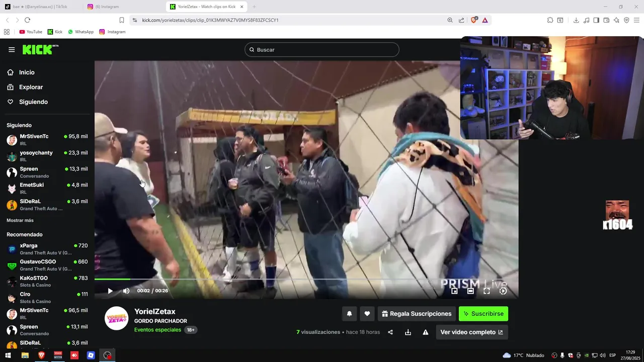Open Leo AI sparkle icon

pos(616,20)
